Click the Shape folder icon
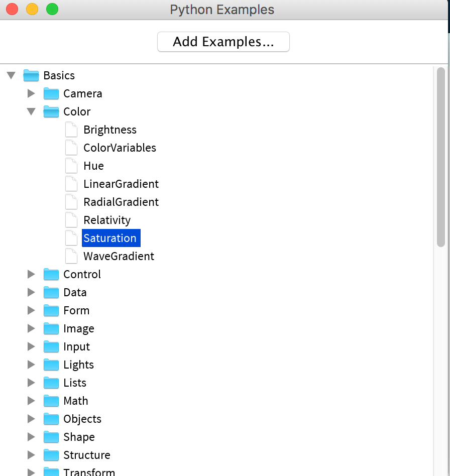Image resolution: width=450 pixels, height=476 pixels. 51,437
